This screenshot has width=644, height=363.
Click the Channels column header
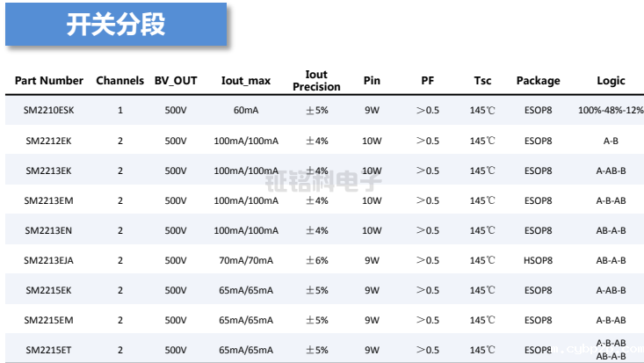click(119, 81)
